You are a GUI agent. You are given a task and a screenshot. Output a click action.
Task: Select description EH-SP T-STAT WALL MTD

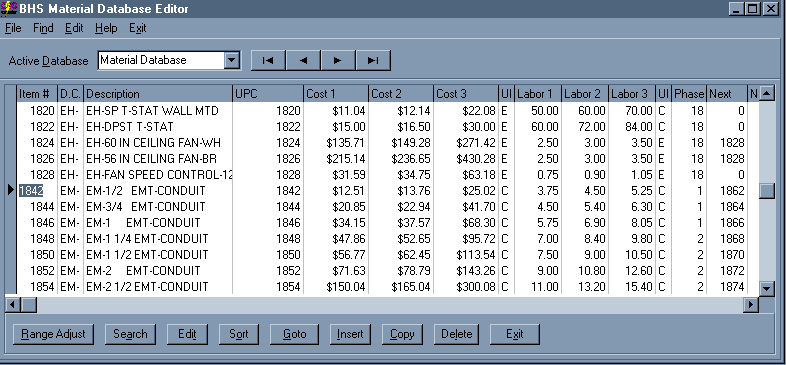coord(152,110)
